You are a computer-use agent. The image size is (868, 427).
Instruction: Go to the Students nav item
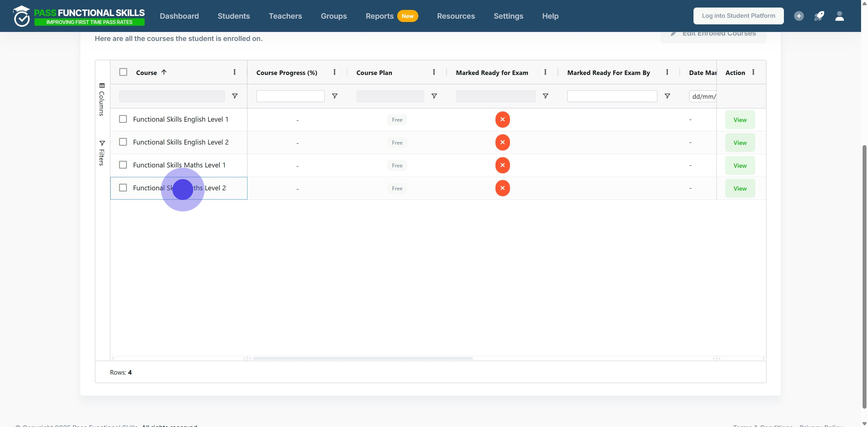234,16
